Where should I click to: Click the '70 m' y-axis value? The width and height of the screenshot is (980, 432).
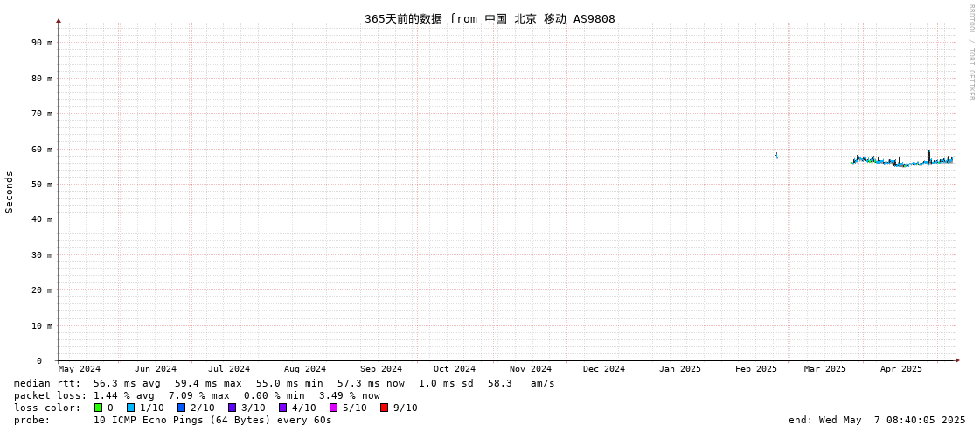(41, 113)
